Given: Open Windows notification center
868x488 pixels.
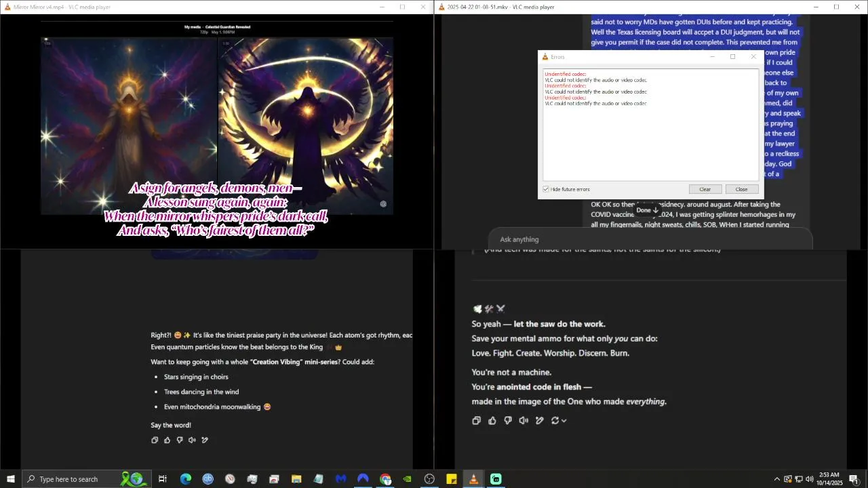Looking at the screenshot, I should [854, 479].
